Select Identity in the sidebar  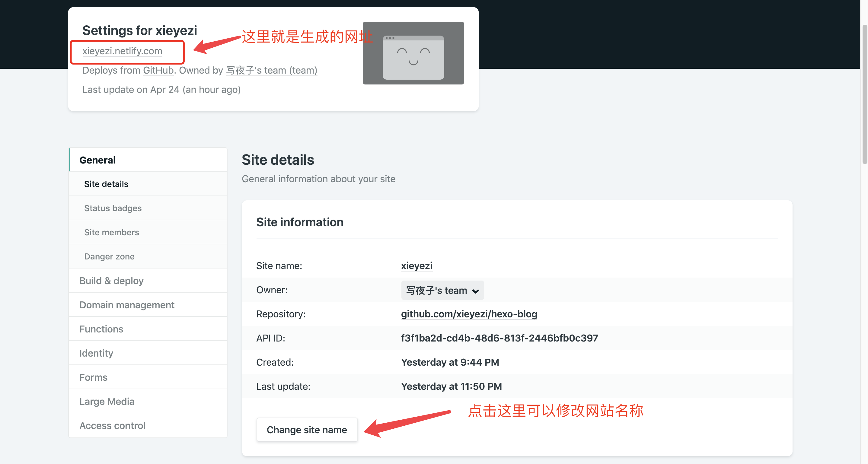96,353
